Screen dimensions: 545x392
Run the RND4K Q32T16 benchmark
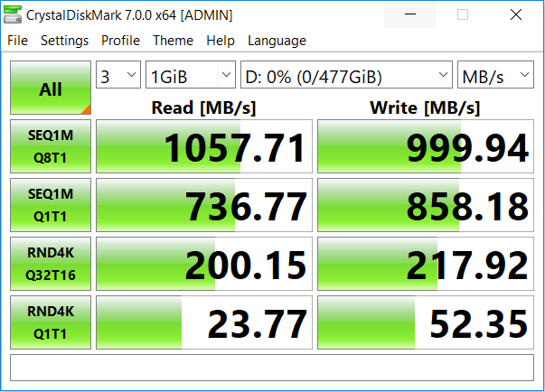51,265
